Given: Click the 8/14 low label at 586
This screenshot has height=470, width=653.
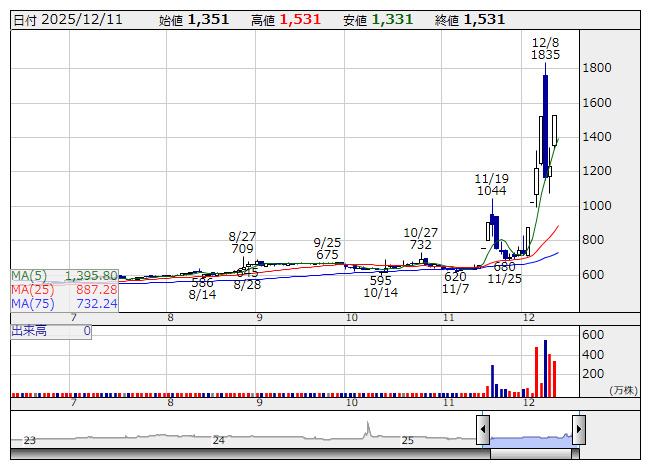Looking at the screenshot, I should pos(203,289).
